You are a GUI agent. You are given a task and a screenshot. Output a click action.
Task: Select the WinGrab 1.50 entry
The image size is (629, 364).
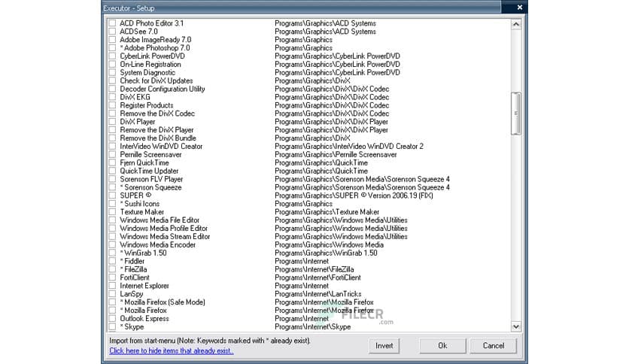pyautogui.click(x=143, y=253)
